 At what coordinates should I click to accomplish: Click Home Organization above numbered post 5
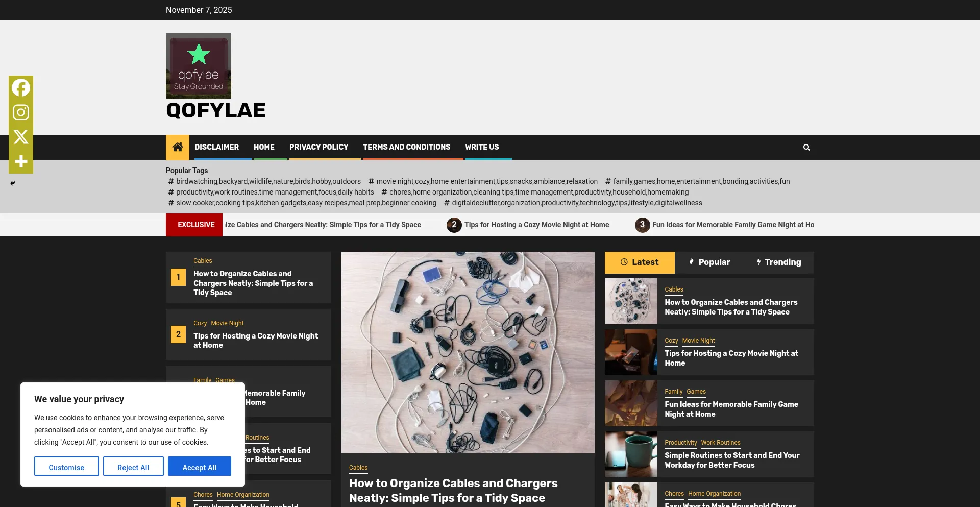point(243,495)
